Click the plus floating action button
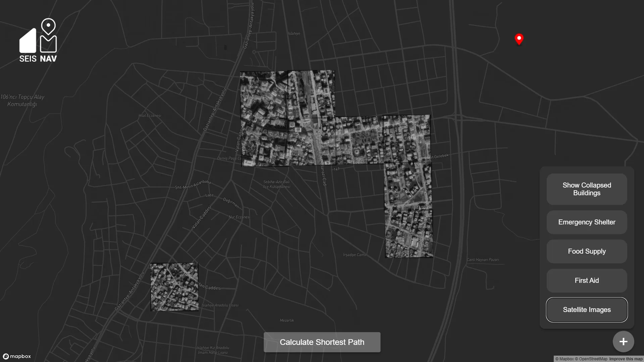This screenshot has height=362, width=644. (623, 342)
